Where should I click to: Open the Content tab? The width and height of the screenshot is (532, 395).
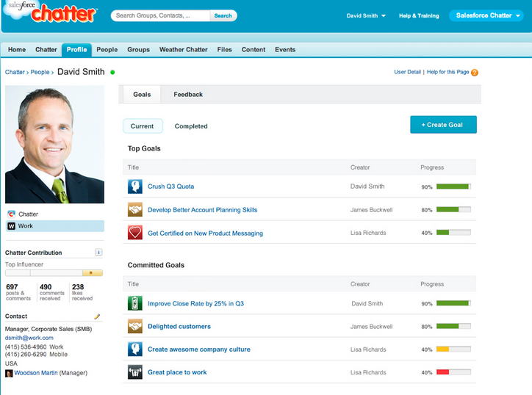(x=254, y=49)
